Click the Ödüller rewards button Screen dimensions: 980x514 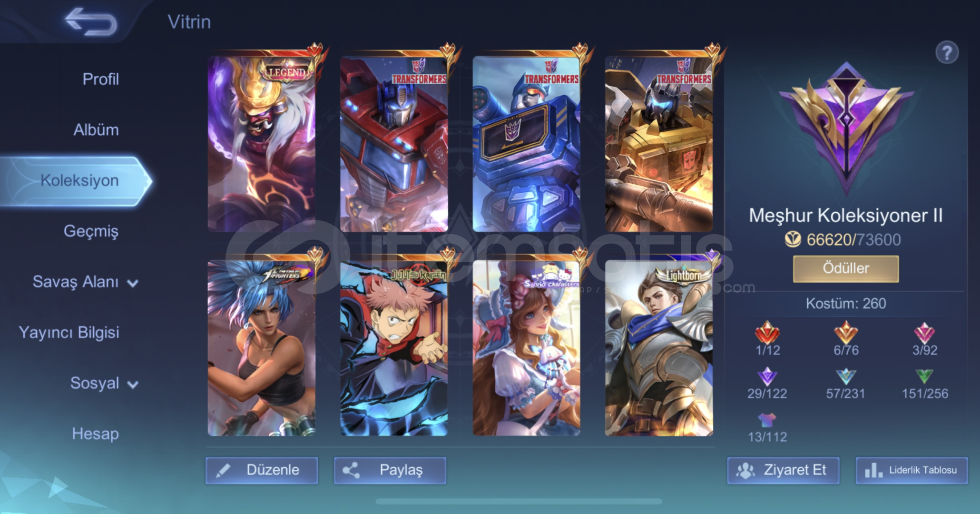(x=845, y=268)
